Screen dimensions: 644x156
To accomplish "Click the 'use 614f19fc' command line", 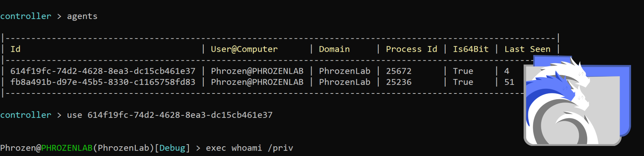I will coord(170,115).
